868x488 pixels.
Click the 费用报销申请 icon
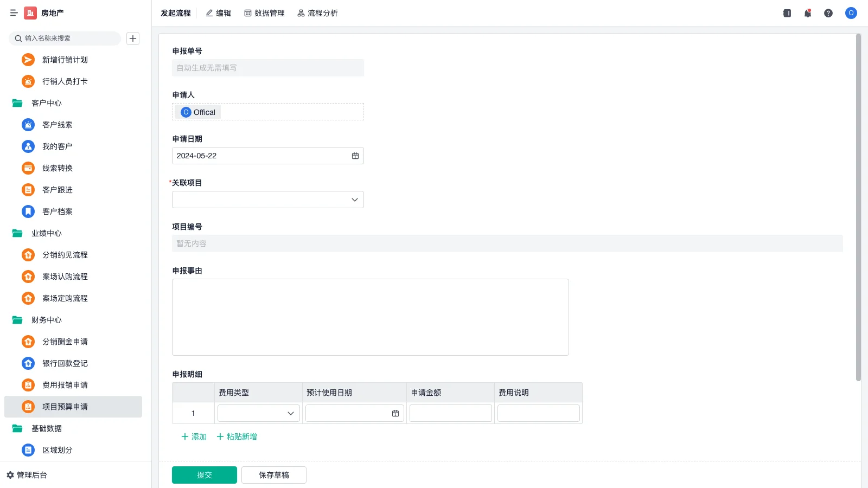coord(28,385)
